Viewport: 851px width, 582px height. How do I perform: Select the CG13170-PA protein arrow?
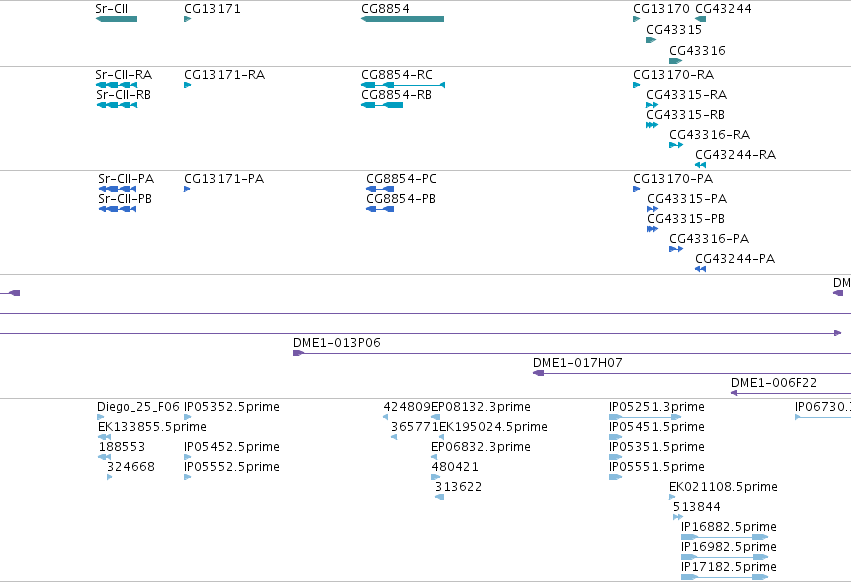pos(637,189)
